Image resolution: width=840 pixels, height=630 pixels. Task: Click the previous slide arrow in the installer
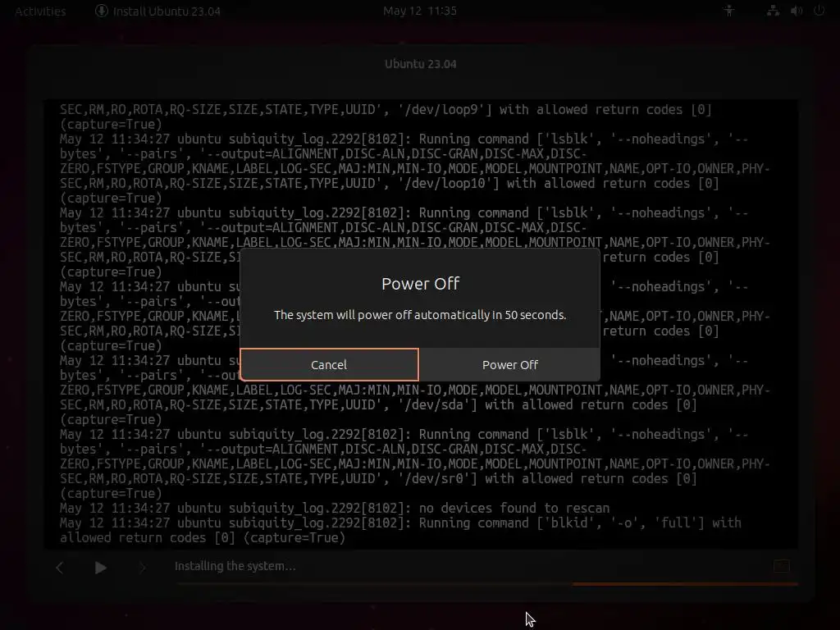point(59,568)
